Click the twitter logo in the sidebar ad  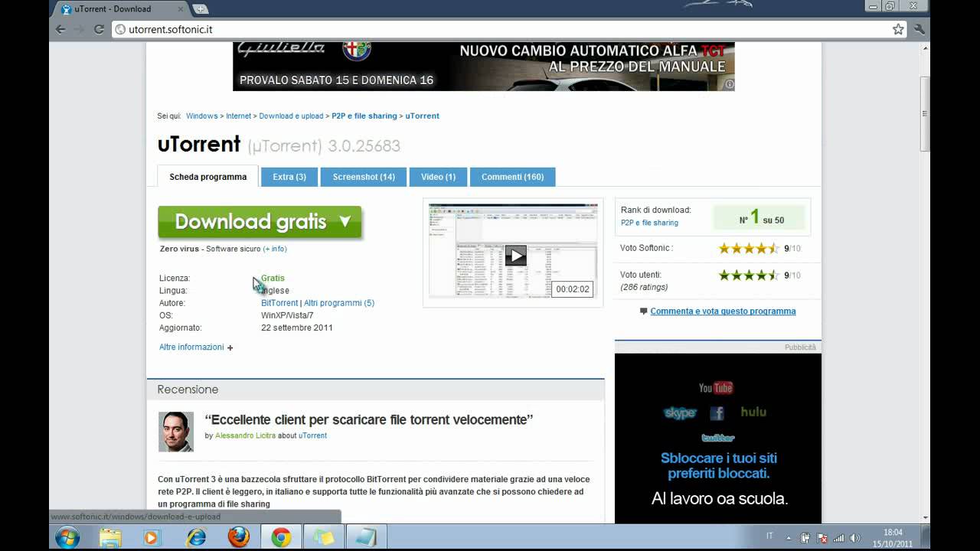pos(718,438)
